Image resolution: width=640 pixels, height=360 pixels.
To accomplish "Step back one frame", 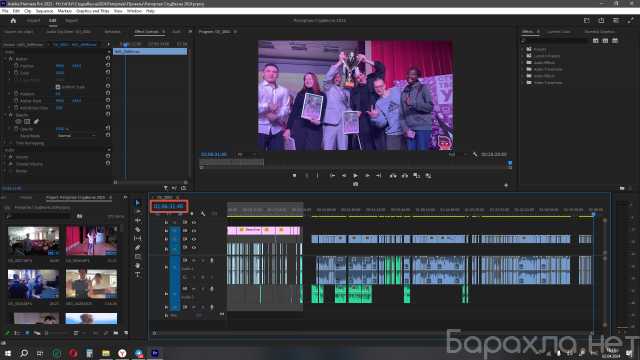I will (x=344, y=176).
